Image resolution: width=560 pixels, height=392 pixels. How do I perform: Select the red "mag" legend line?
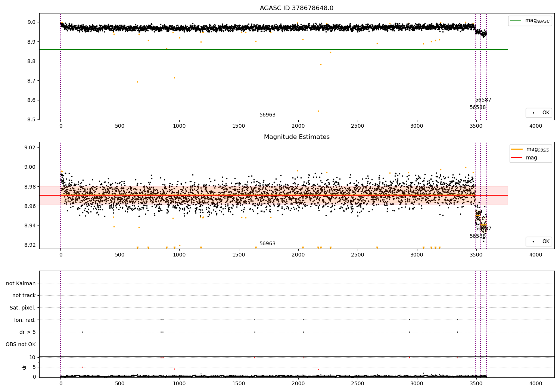(x=517, y=158)
